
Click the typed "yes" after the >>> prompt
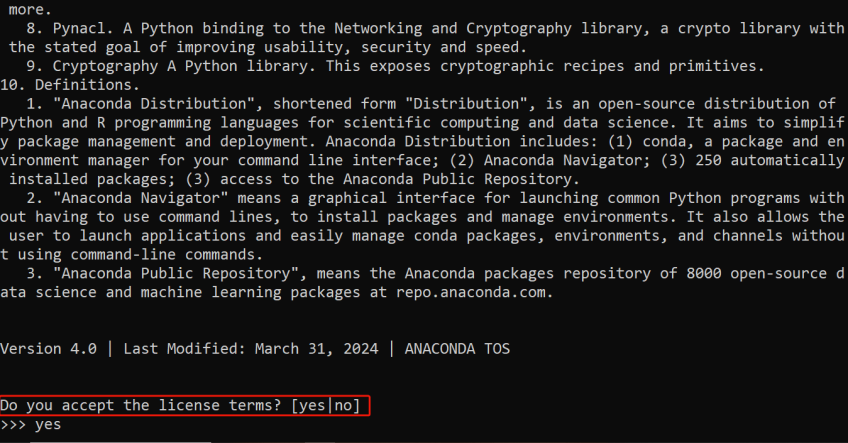47,424
